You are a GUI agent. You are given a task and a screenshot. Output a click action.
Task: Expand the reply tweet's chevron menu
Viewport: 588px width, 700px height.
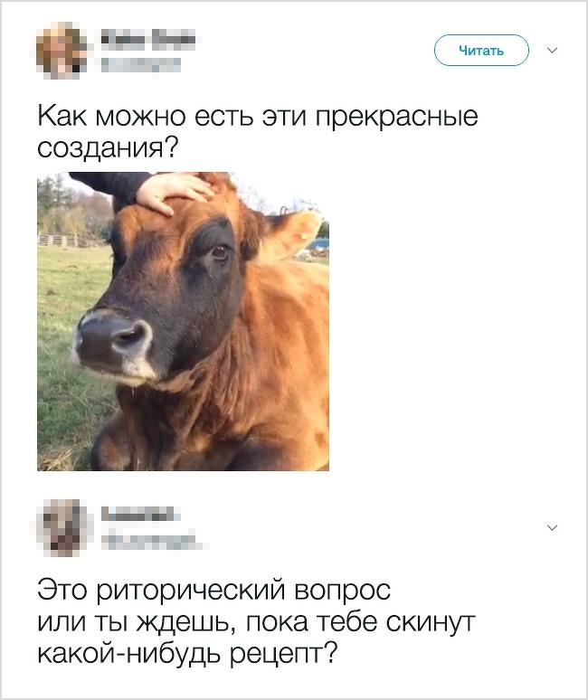[x=553, y=527]
